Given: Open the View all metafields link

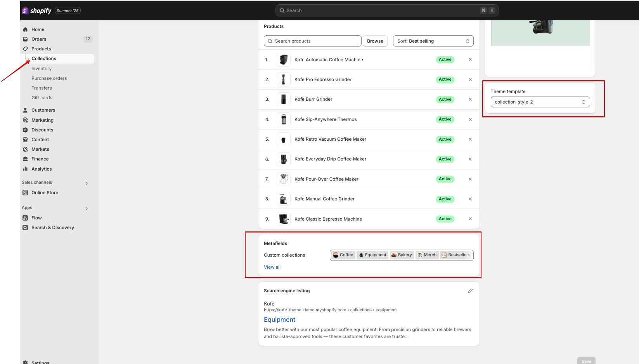Looking at the screenshot, I should pyautogui.click(x=272, y=267).
